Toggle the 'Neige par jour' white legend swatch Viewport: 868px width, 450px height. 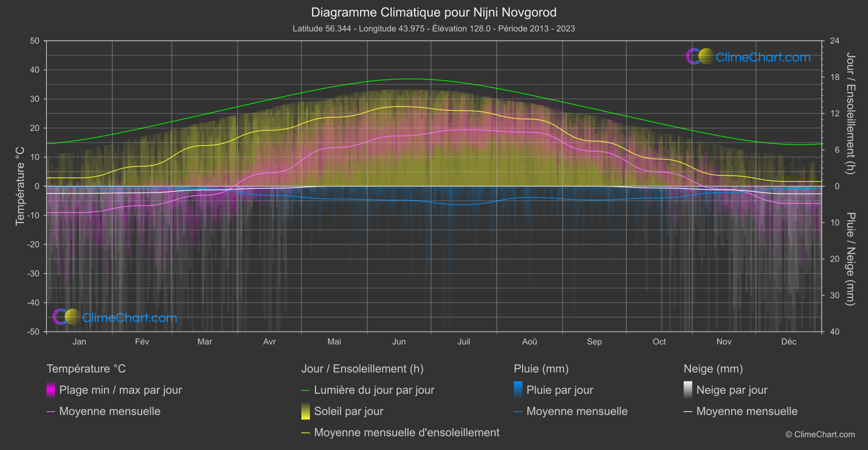[x=688, y=390]
